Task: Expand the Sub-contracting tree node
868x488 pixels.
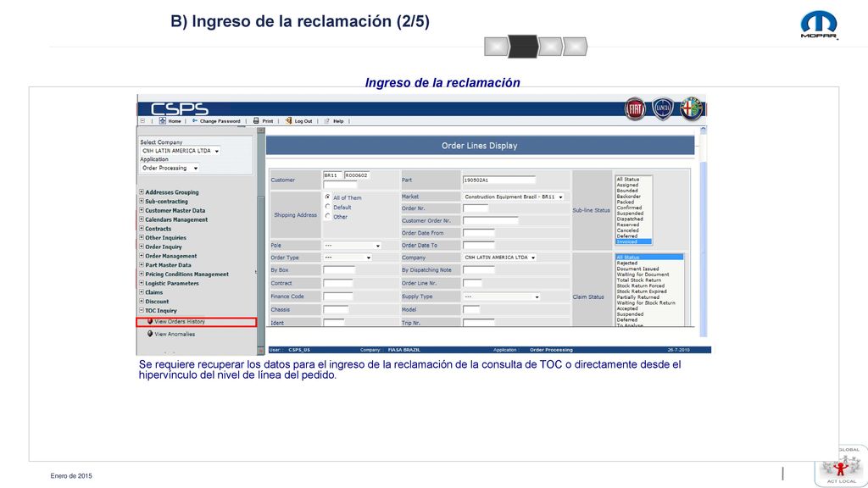Action: (142, 201)
